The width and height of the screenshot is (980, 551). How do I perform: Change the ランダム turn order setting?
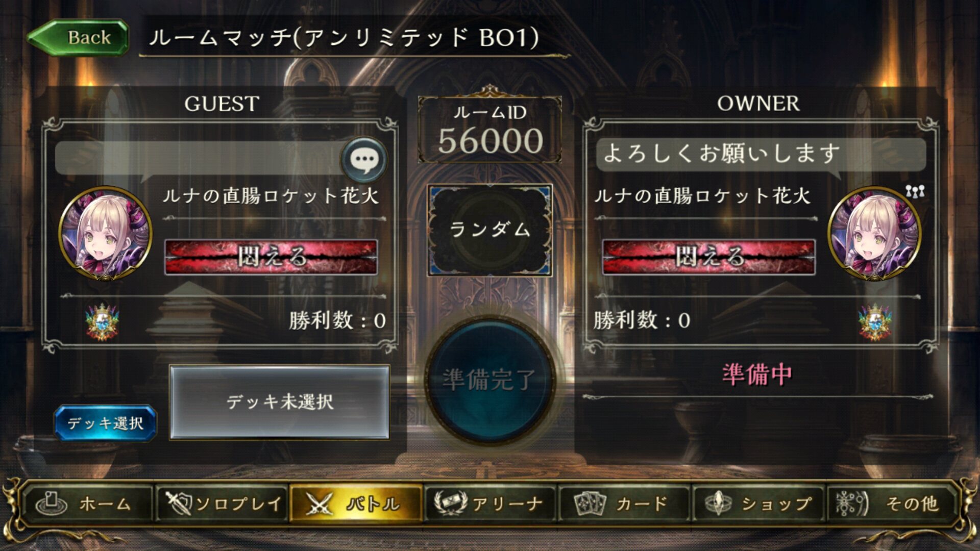tap(489, 230)
